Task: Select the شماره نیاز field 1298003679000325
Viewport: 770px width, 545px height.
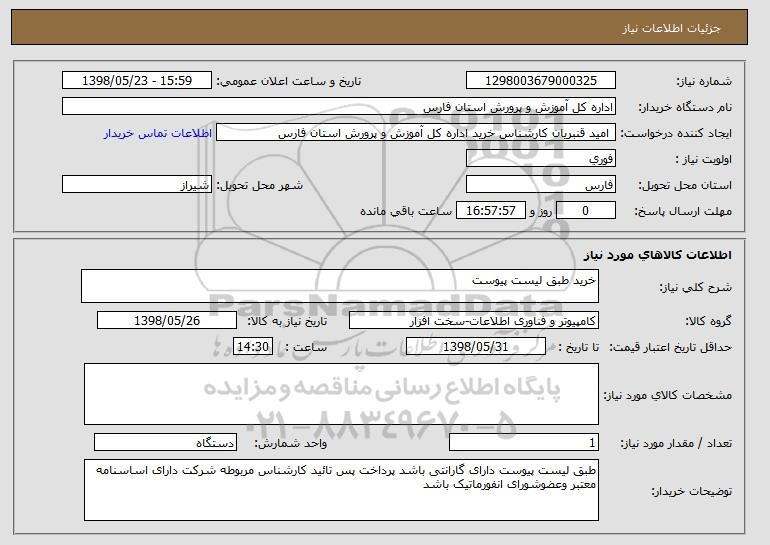Action: coord(541,81)
